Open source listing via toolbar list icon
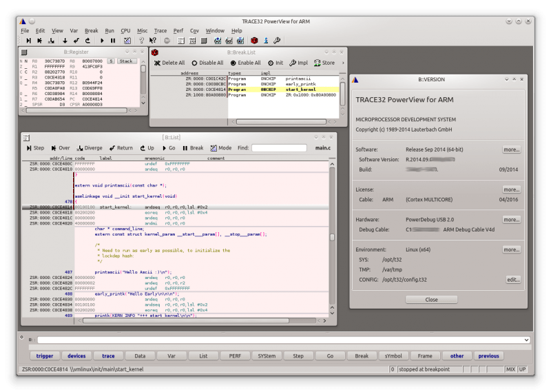The image size is (551, 392). tap(181, 41)
